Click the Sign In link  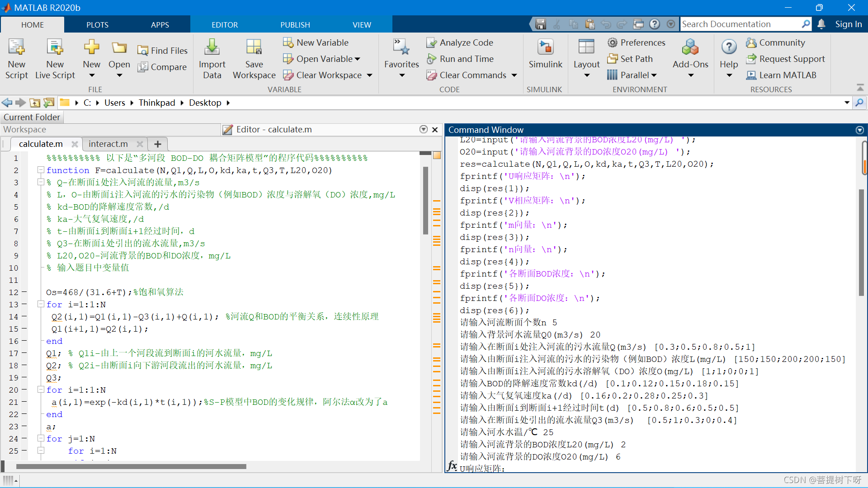pyautogui.click(x=848, y=24)
